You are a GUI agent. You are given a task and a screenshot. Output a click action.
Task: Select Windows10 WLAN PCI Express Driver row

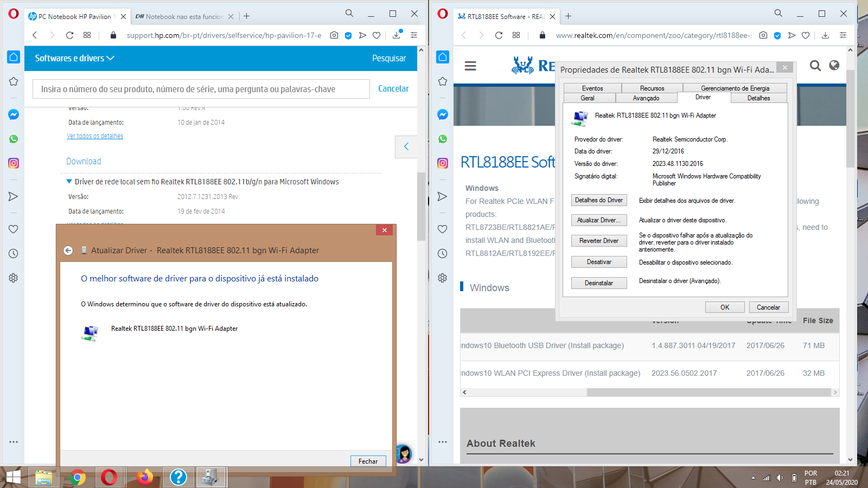pyautogui.click(x=649, y=373)
